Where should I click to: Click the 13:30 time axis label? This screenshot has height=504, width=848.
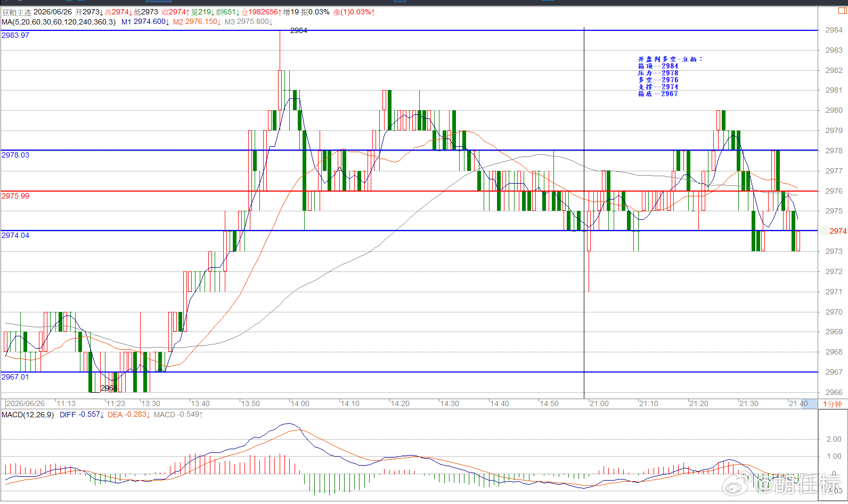pos(151,403)
